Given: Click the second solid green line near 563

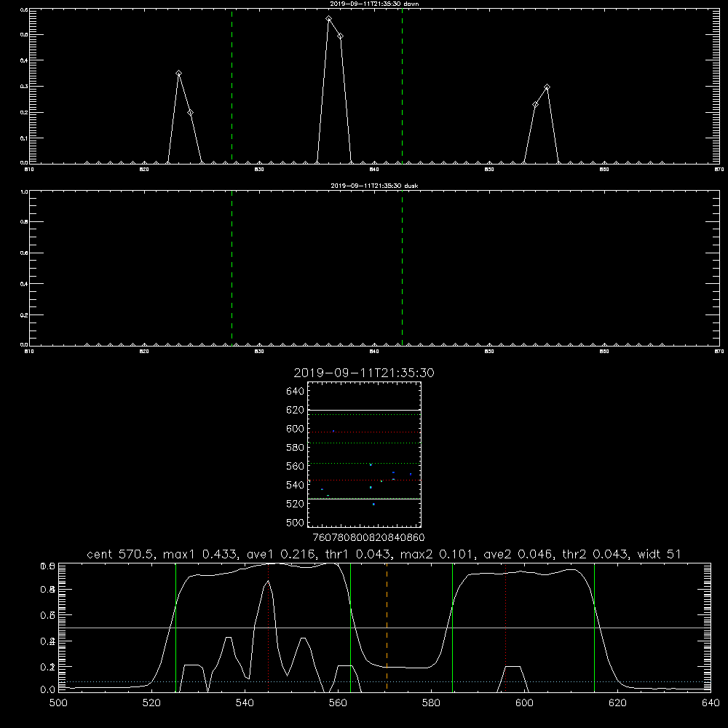Looking at the screenshot, I should click(x=351, y=627).
